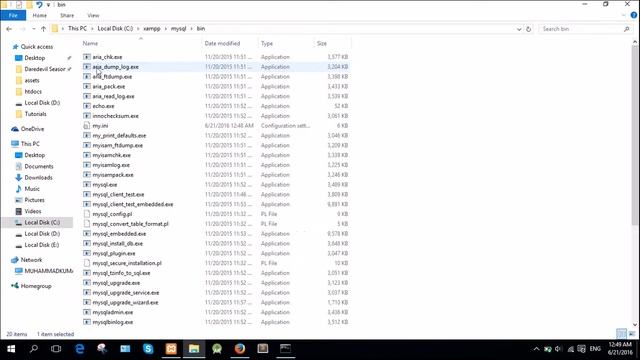Open Skype from the taskbar
This screenshot has height=360, width=640.
point(148,349)
